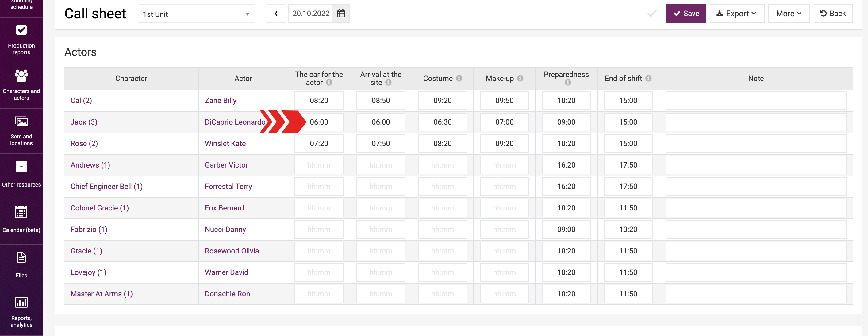Open Files section in sidebar

click(21, 267)
